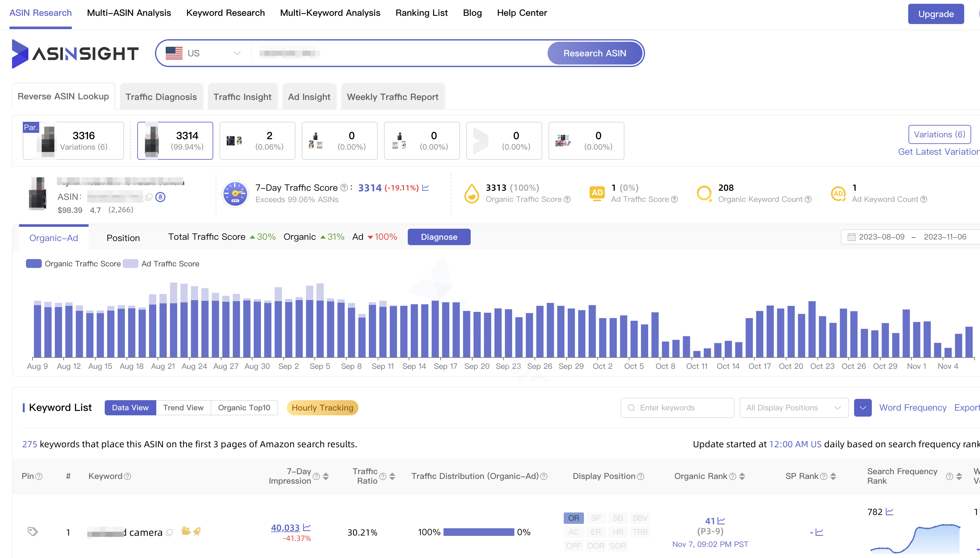
Task: Toggle the SB display position tag
Action: (x=618, y=518)
